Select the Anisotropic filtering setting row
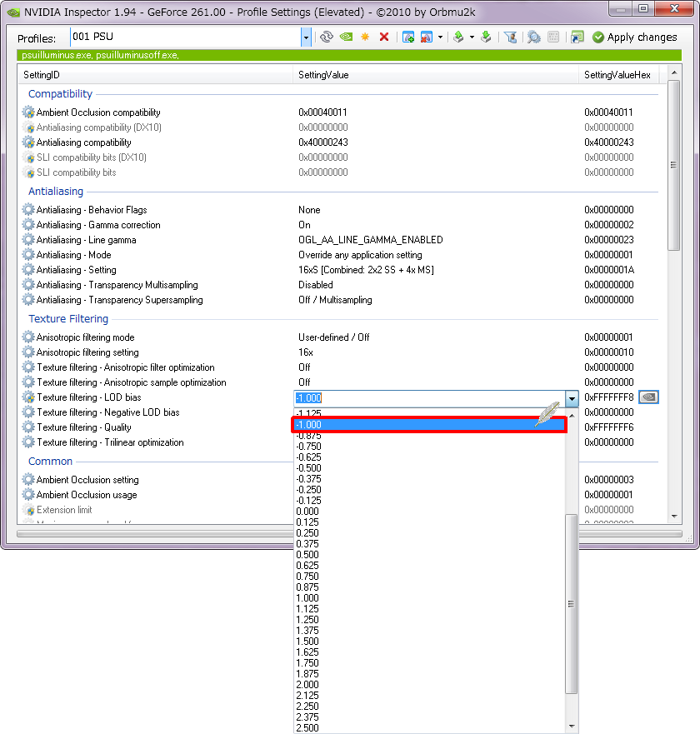 [338, 352]
